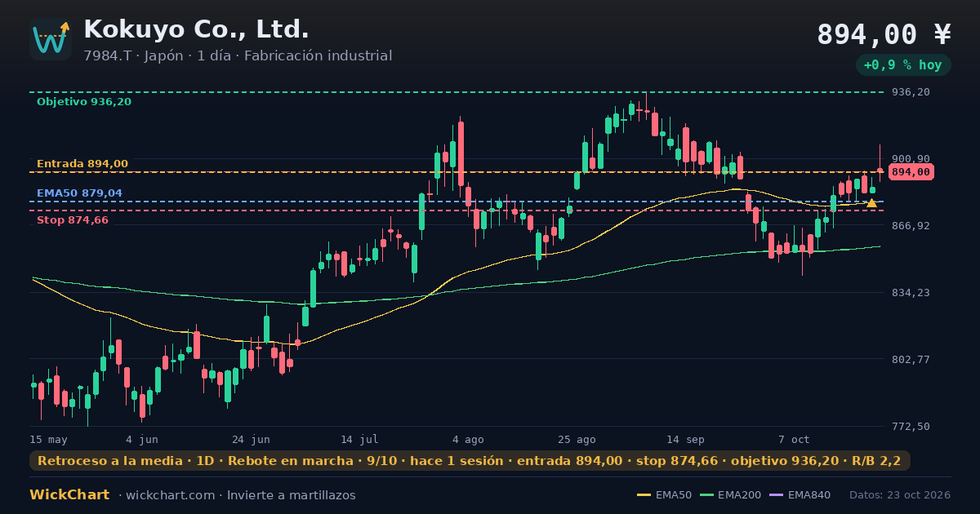980x514 pixels.
Task: Click the 834,23 price axis value
Action: coord(911,293)
